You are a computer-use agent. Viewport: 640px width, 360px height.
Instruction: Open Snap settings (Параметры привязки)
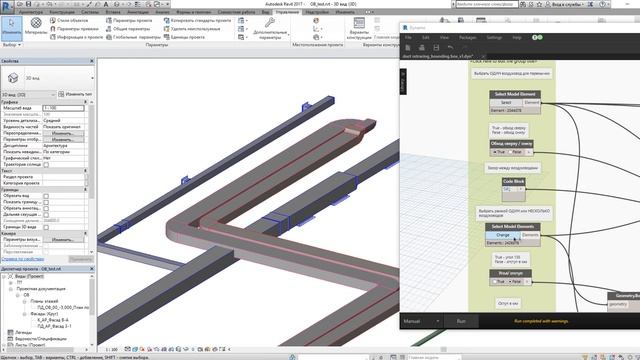[x=74, y=29]
